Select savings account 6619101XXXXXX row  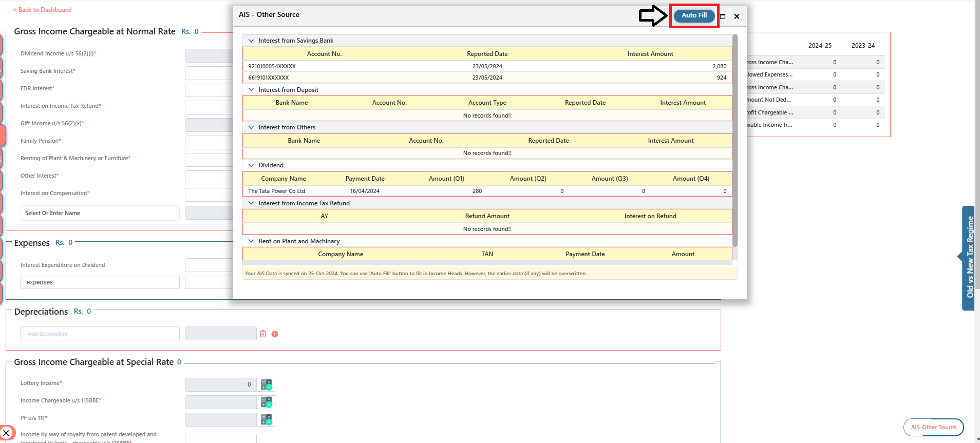(487, 78)
